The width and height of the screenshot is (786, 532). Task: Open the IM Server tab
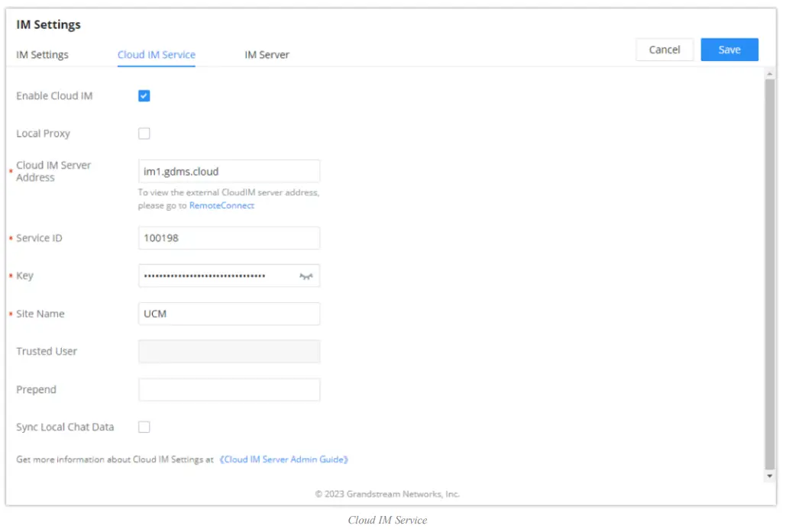tap(267, 55)
